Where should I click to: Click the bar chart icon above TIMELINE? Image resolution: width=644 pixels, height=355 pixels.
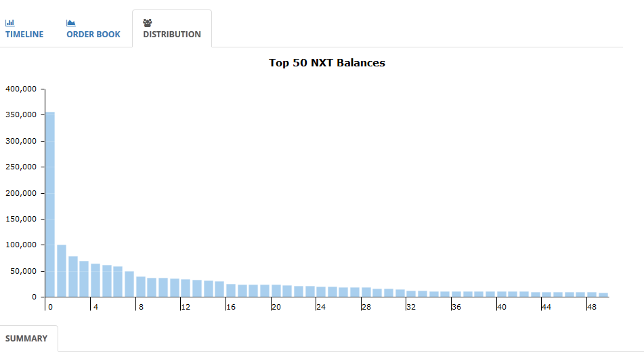click(x=10, y=23)
